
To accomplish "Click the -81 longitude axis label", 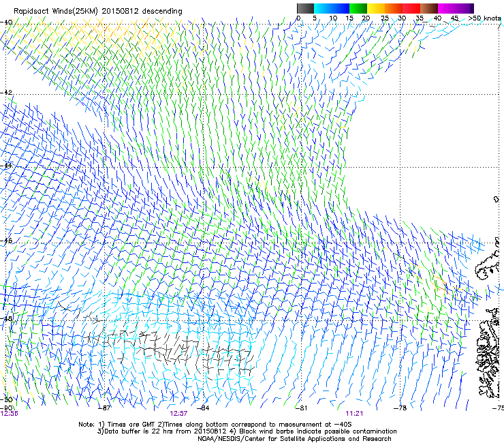I will tap(301, 408).
